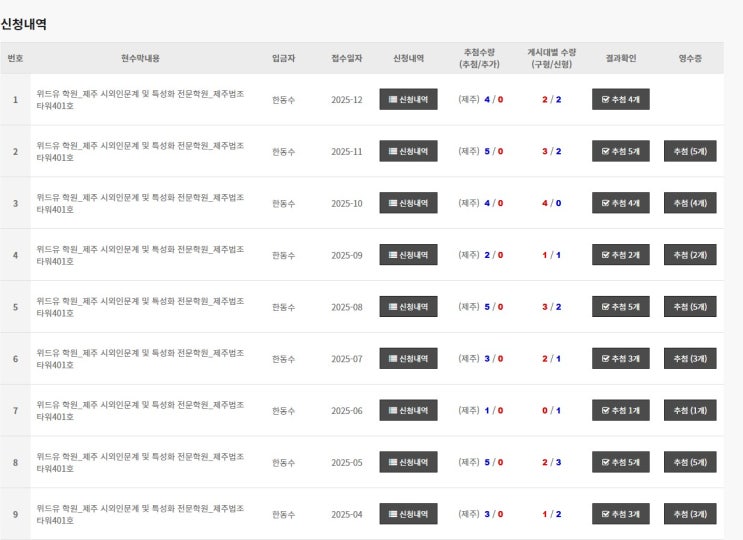View 추첨 5개 result for 2025-11
This screenshot has height=540, width=743.
point(620,151)
